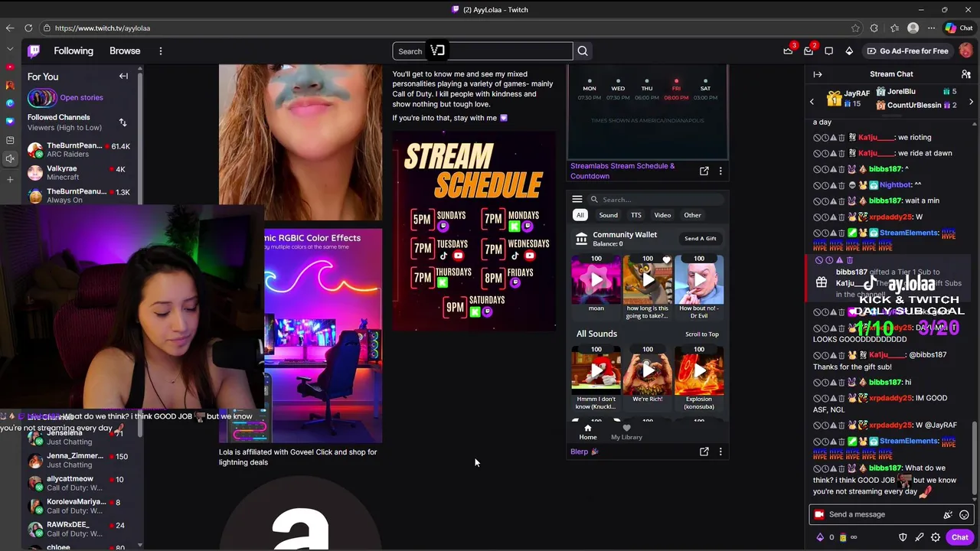
Task: Open Streamlabs Stream Schedule & Countdown link
Action: [x=622, y=171]
